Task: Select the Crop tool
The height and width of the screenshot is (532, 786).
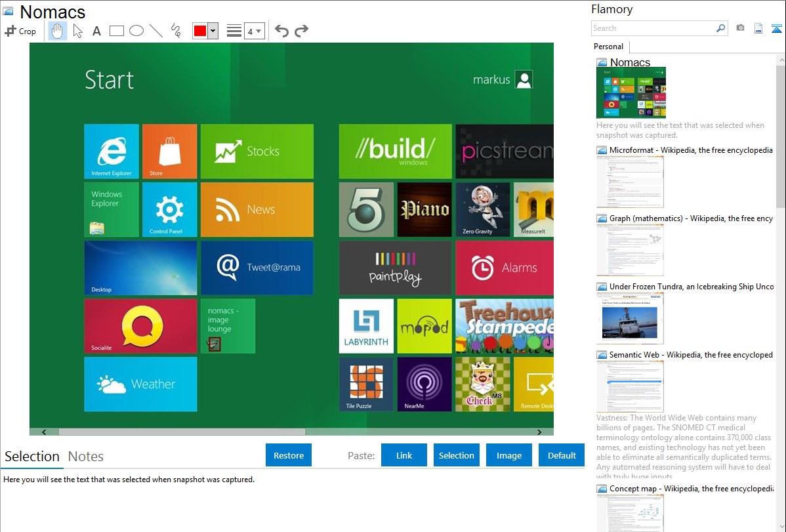Action: tap(20, 31)
